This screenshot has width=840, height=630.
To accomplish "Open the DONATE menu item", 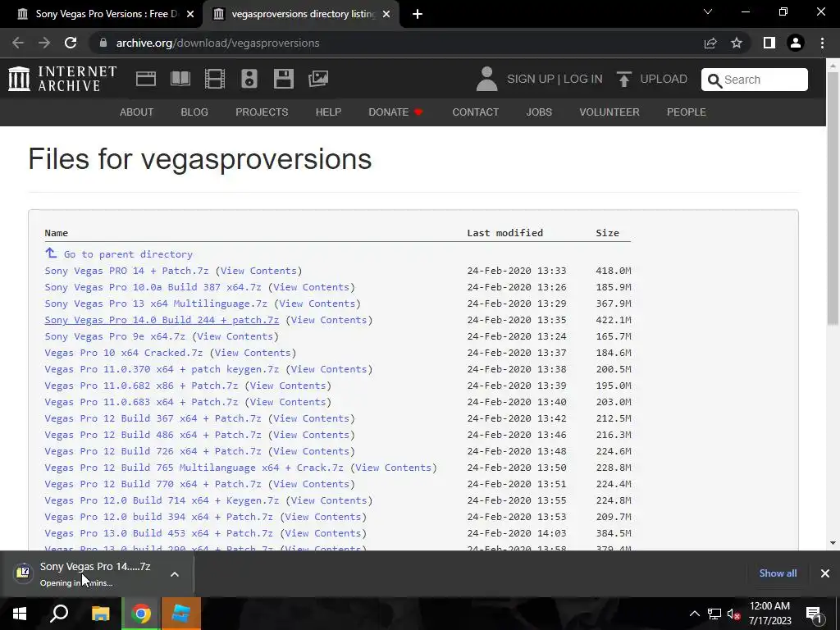I will coord(396,112).
